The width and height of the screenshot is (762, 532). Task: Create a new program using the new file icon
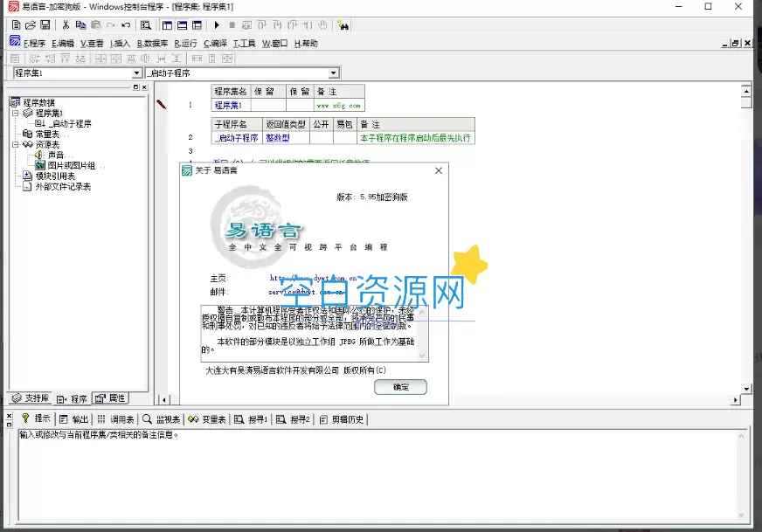(x=16, y=25)
